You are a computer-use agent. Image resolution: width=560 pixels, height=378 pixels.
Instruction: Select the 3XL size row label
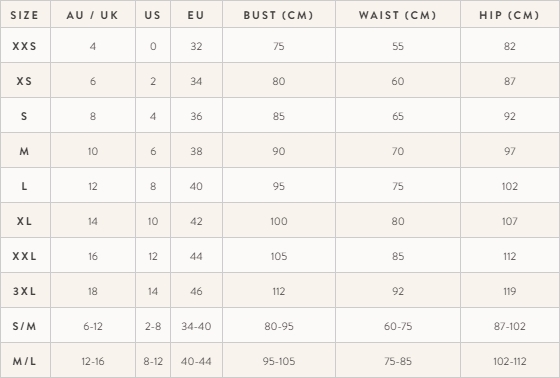(24, 291)
